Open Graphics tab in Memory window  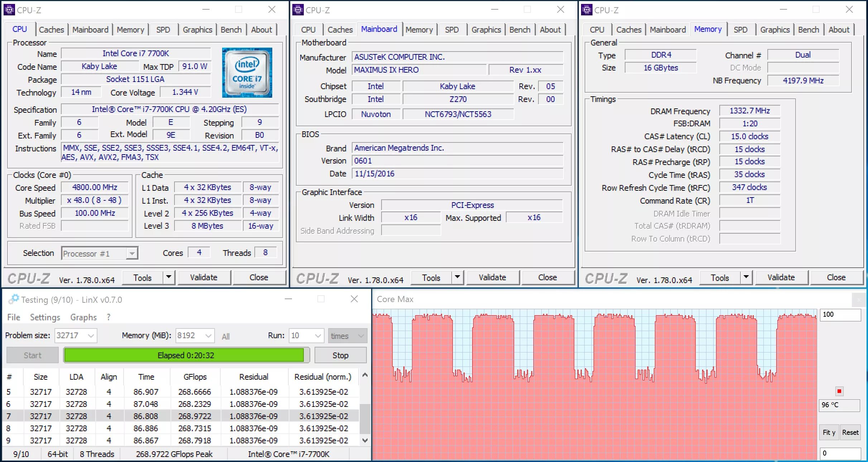coord(775,30)
